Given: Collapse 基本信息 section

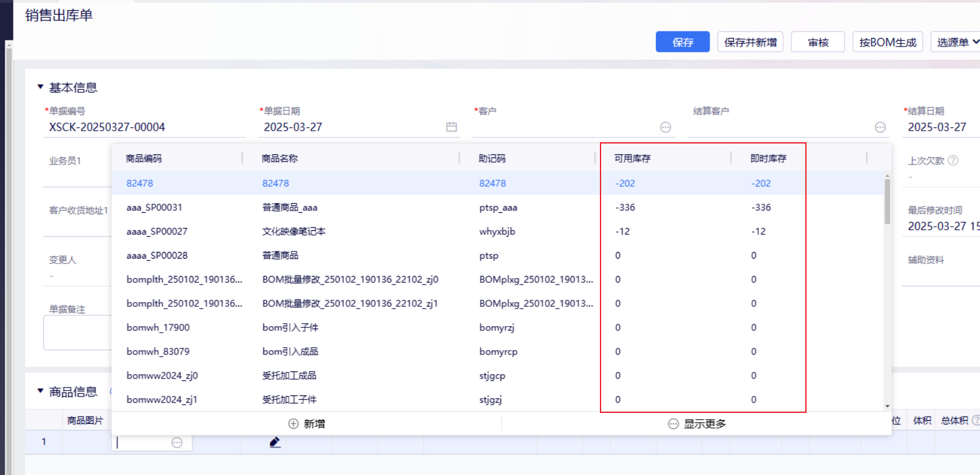Looking at the screenshot, I should pos(40,87).
